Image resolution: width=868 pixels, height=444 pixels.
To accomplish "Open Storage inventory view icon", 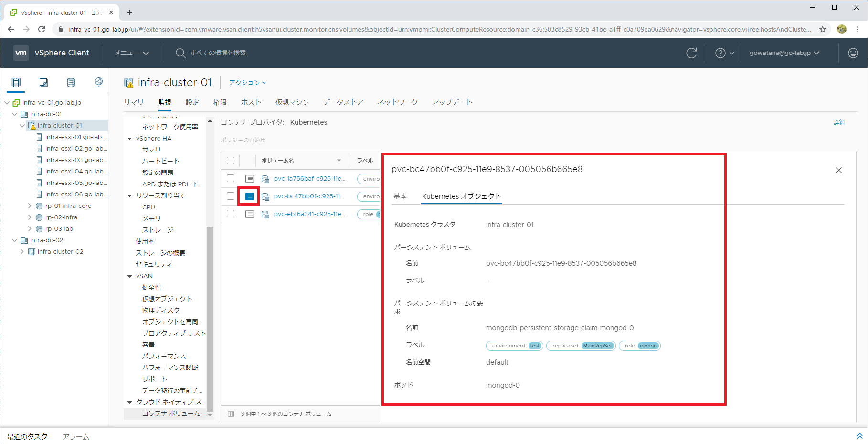I will (71, 82).
